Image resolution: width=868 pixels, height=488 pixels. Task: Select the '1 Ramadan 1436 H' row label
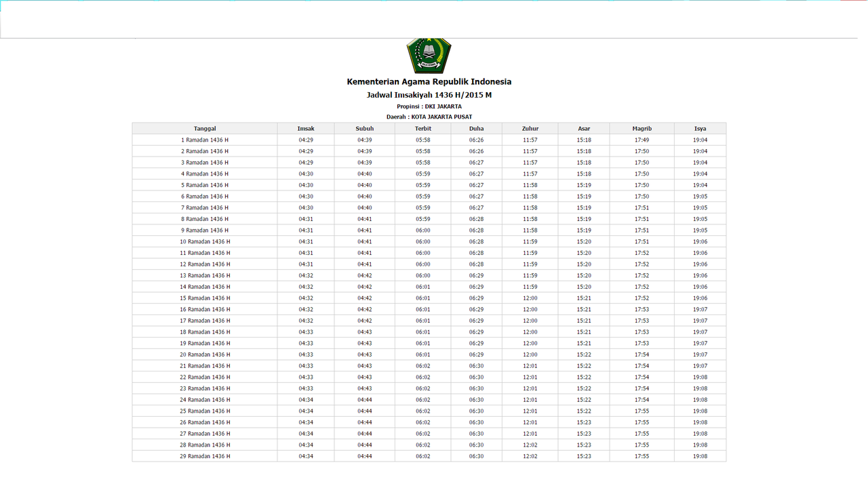205,140
